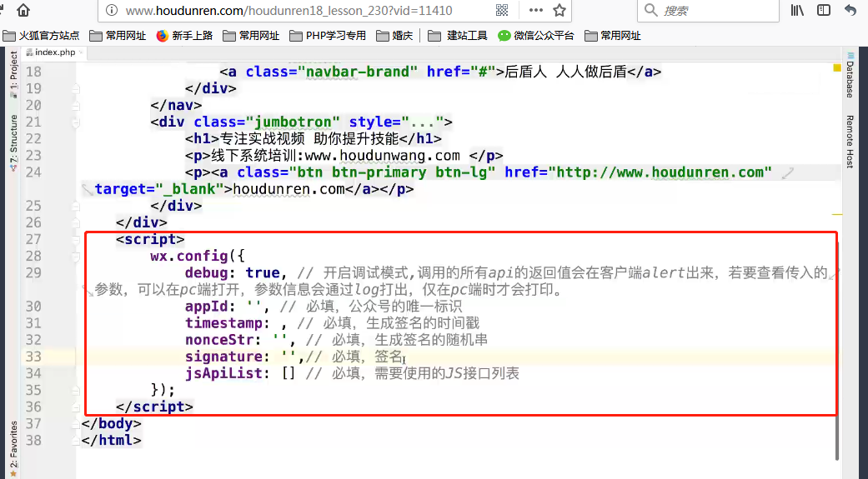Place cursor on 'navbar-brand' class value
This screenshot has width=868, height=479.
tap(357, 72)
